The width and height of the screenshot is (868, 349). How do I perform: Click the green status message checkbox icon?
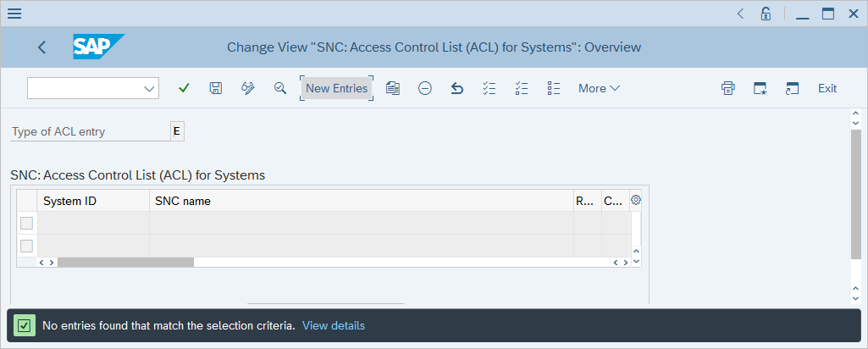tap(24, 325)
